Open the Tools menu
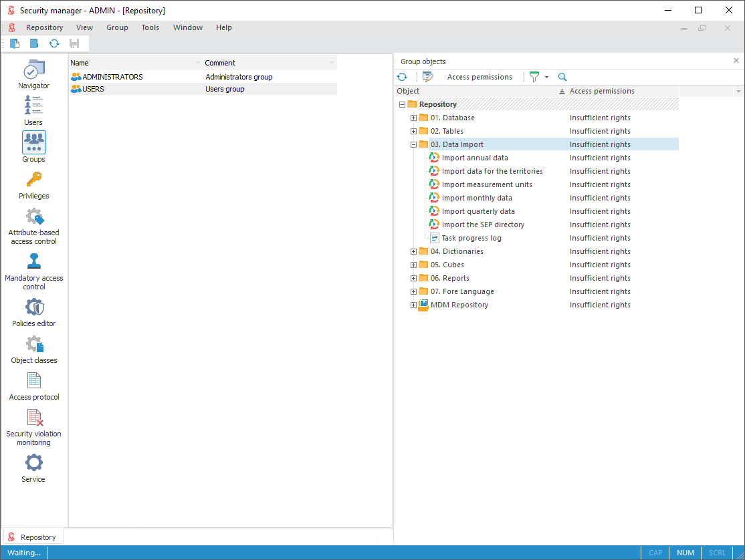 [x=150, y=27]
